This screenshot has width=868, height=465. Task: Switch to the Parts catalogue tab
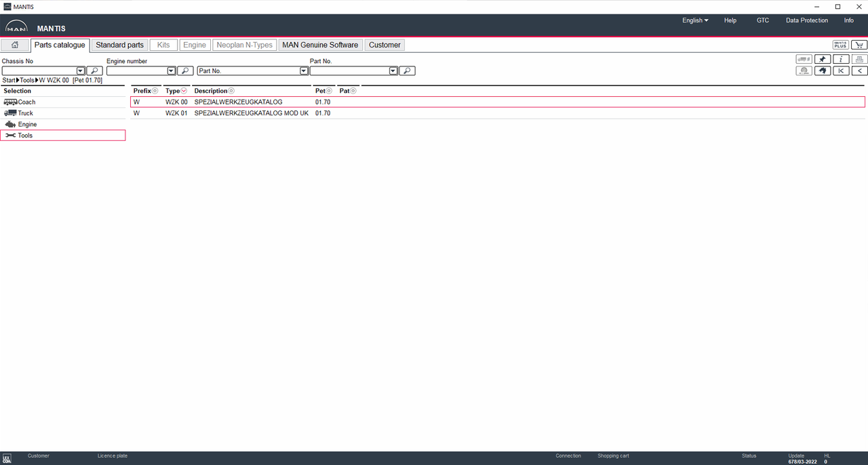pyautogui.click(x=60, y=45)
